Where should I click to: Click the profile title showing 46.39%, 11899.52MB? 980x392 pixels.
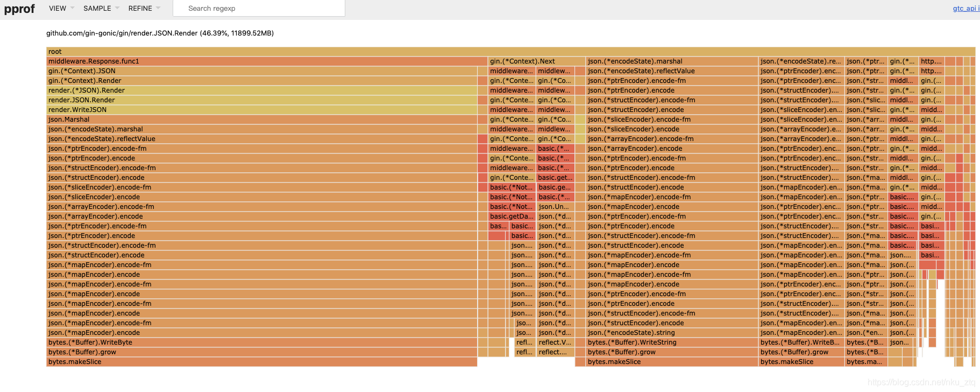coord(160,33)
